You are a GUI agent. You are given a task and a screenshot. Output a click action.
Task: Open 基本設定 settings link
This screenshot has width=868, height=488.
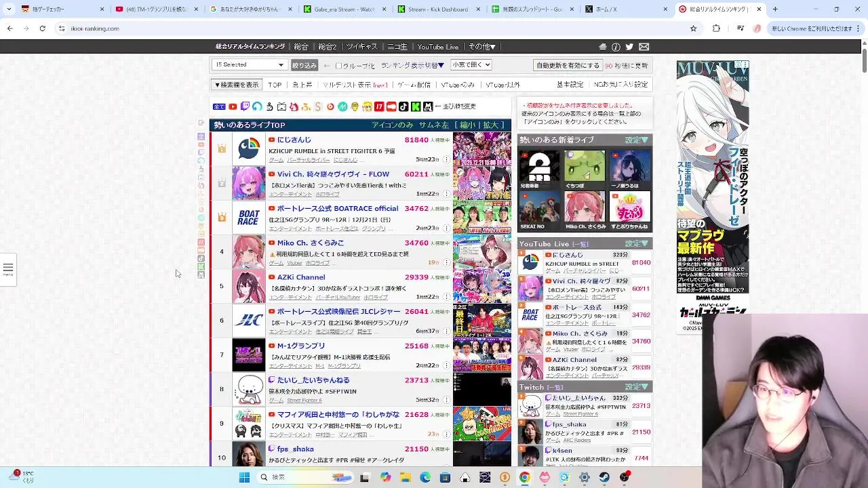[x=570, y=85]
